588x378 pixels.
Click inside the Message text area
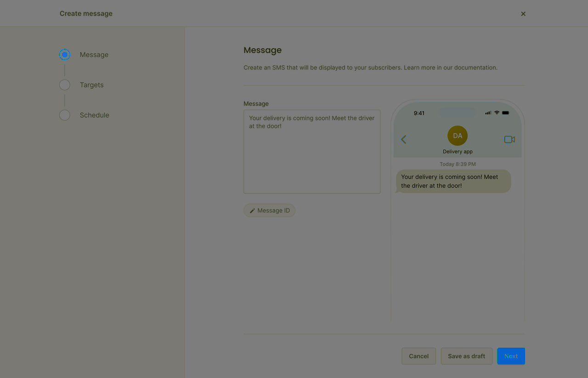tap(311, 152)
